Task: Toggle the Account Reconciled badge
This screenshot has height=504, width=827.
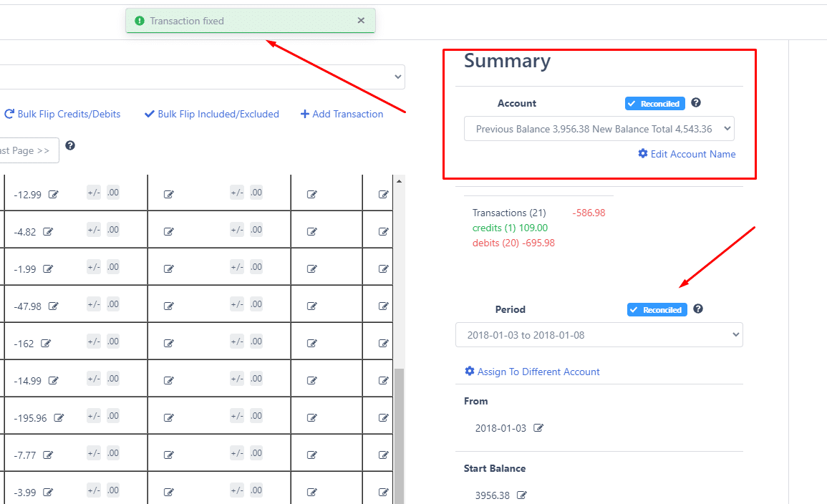Action: pyautogui.click(x=654, y=104)
